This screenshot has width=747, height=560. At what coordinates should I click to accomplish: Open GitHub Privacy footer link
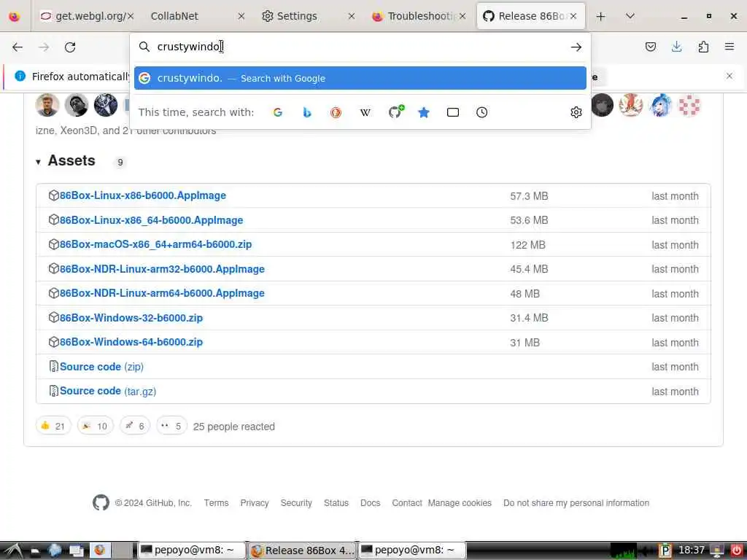pos(255,503)
